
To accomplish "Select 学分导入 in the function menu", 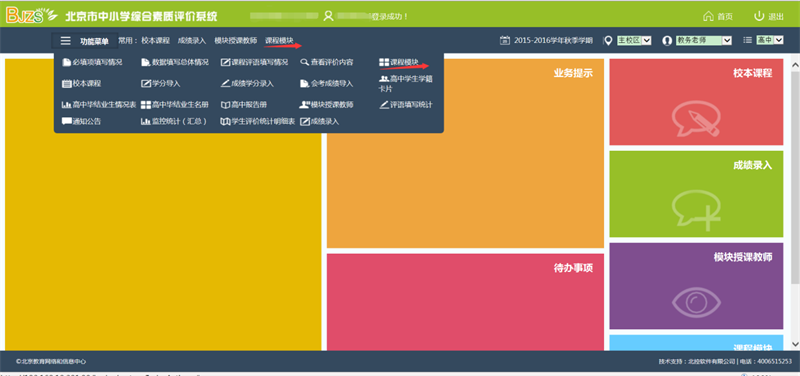I will 161,83.
